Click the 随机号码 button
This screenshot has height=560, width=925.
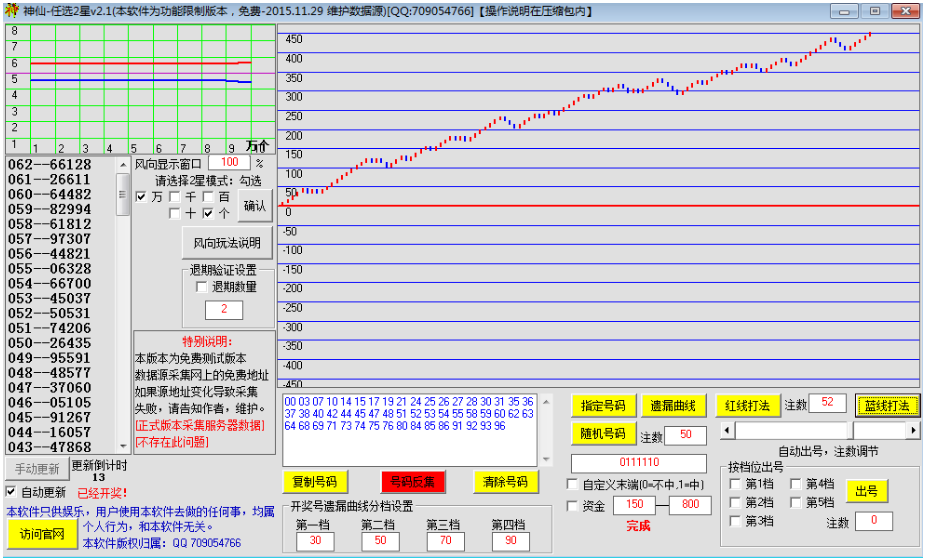coord(603,434)
